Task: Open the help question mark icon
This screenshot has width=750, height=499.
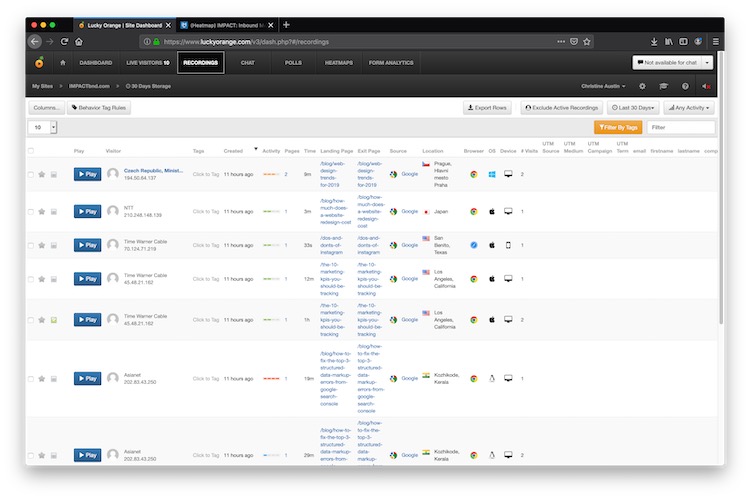Action: click(x=685, y=86)
